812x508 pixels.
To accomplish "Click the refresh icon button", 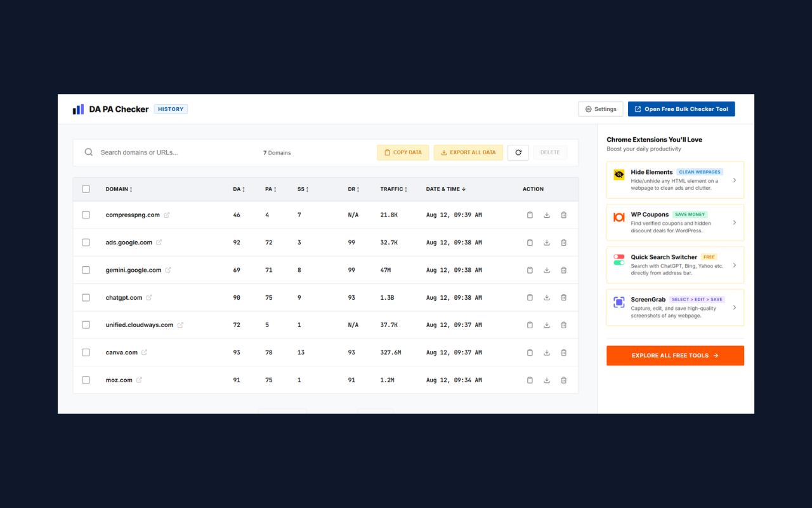I will pyautogui.click(x=518, y=152).
